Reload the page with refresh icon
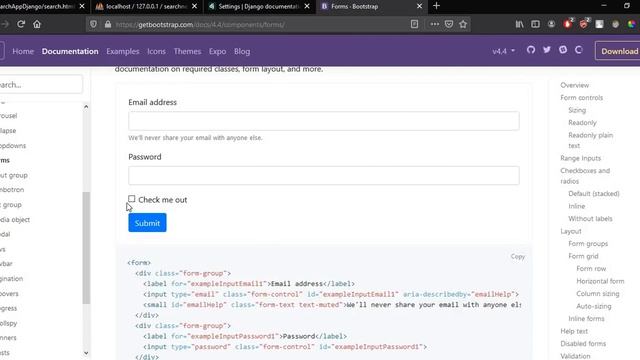This screenshot has width=640, height=360. click(21, 24)
